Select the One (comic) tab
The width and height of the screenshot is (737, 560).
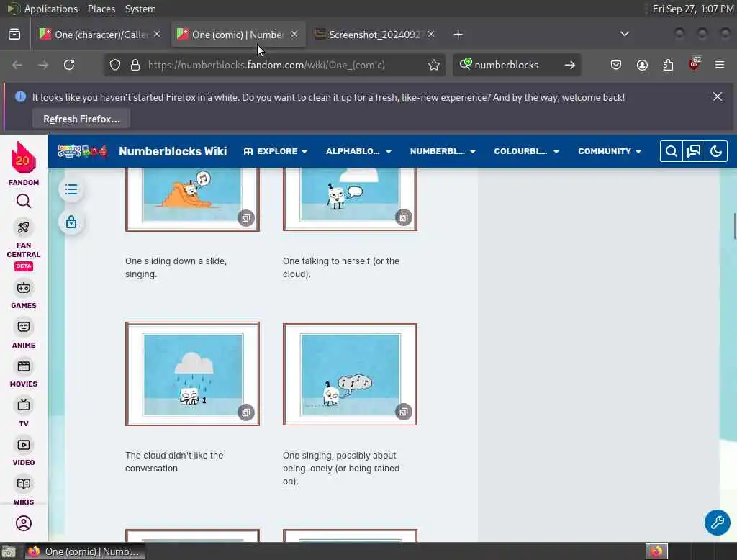click(x=238, y=35)
